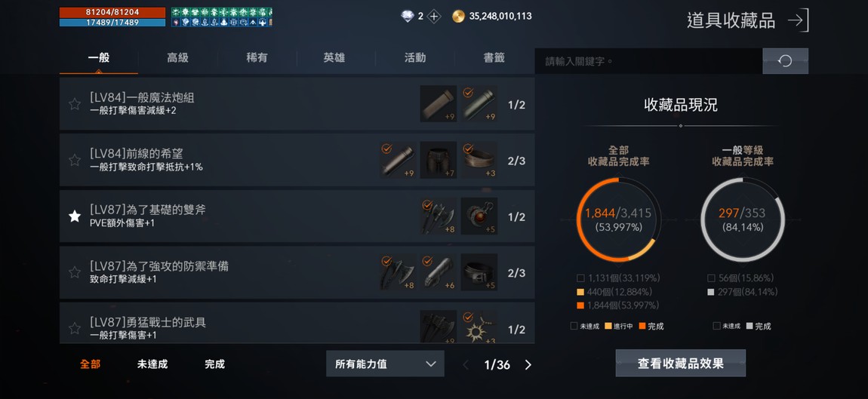Click the exit arrow beside 道具收藏品

[799, 20]
